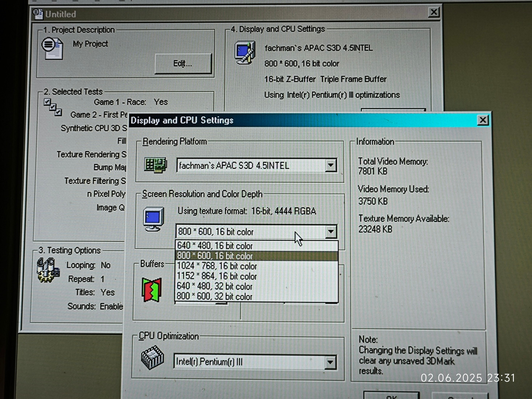
Task: Click 'Repeat:' label in Testing Options
Action: pyautogui.click(x=81, y=279)
